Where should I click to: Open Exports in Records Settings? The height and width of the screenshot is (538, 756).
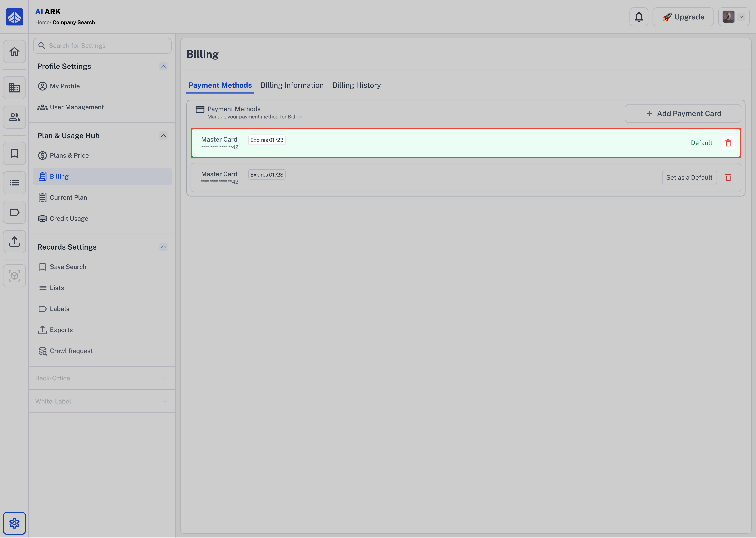102,330
